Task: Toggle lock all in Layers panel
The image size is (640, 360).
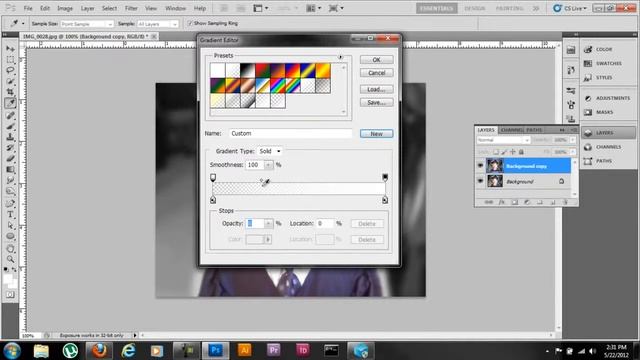Action: pos(521,152)
